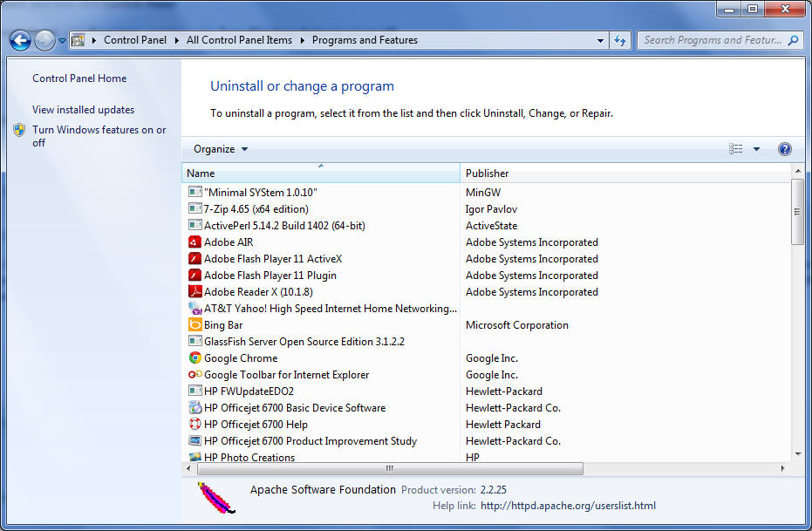812x531 pixels.
Task: Select the Google Chrome program name
Action: (x=241, y=358)
